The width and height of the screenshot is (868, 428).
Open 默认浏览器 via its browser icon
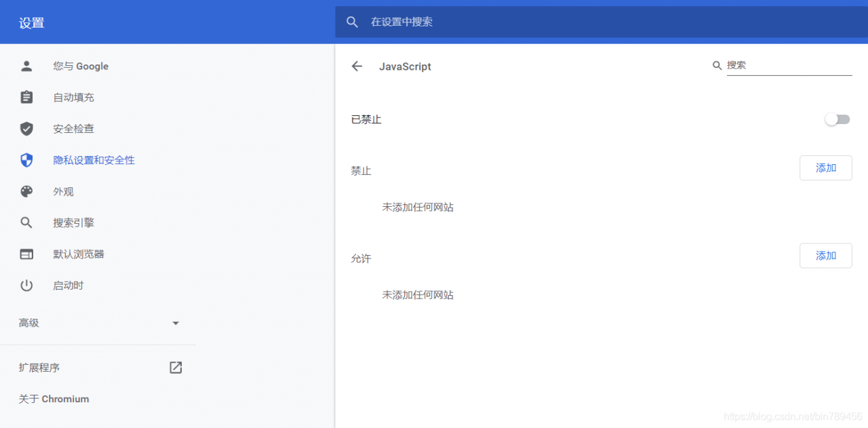point(26,254)
